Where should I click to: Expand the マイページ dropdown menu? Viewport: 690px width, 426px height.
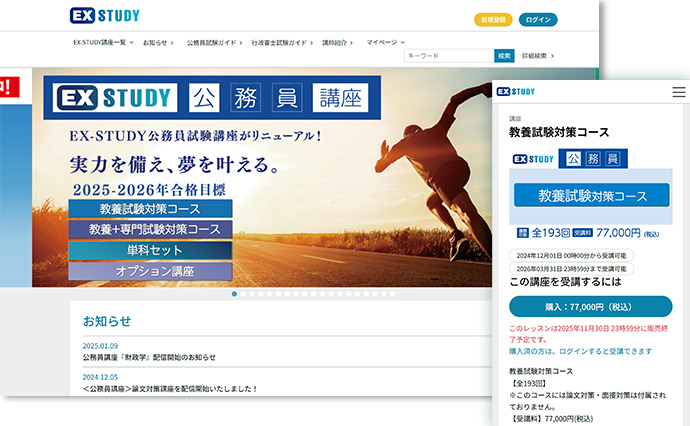coord(385,42)
